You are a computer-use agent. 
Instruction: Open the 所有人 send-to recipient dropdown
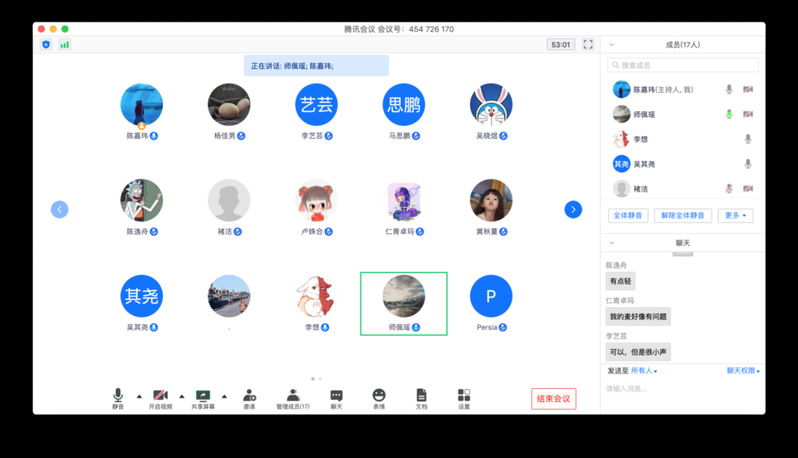(643, 371)
